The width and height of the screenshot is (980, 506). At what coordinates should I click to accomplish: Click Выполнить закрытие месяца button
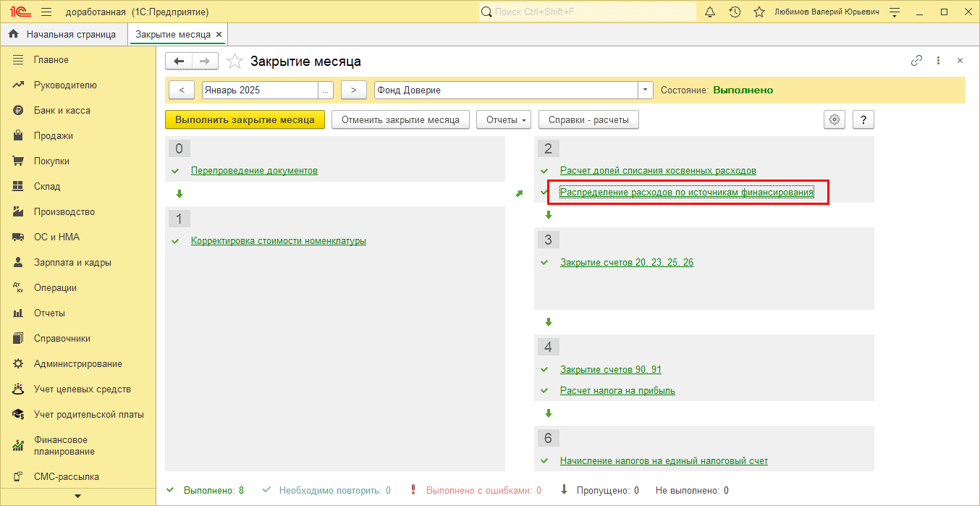point(245,119)
